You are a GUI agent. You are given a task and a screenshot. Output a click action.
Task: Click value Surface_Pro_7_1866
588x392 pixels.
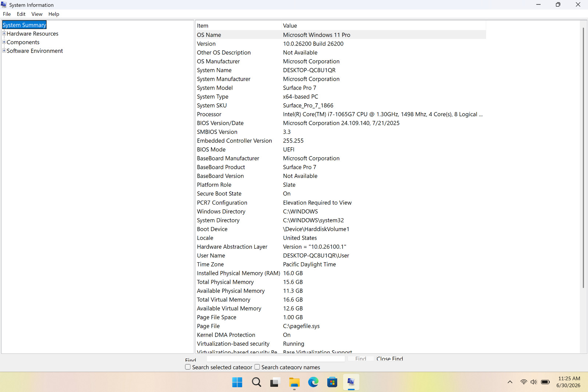[x=308, y=105]
